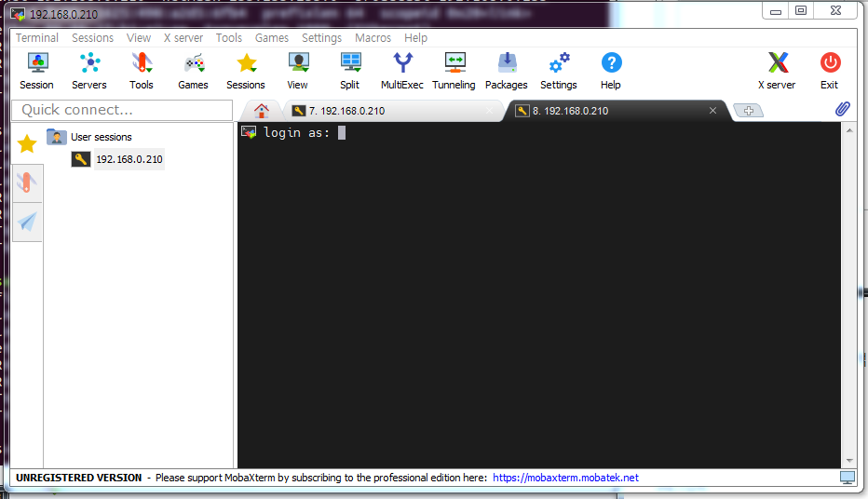Select the Tools knife sidebar tab
This screenshot has width=868, height=499.
click(x=27, y=182)
